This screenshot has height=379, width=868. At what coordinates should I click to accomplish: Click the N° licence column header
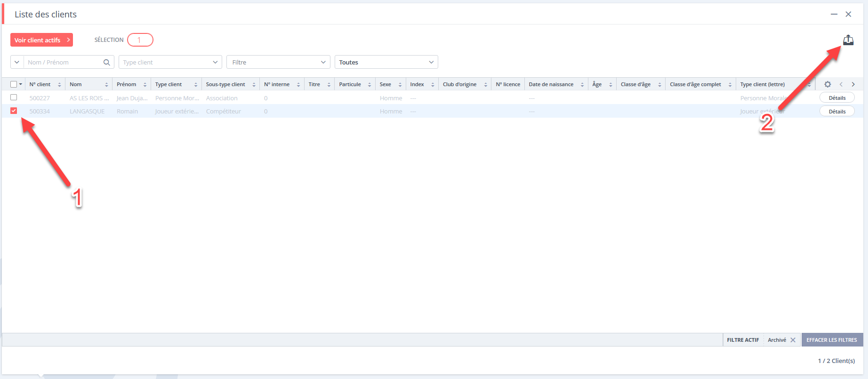pos(508,84)
